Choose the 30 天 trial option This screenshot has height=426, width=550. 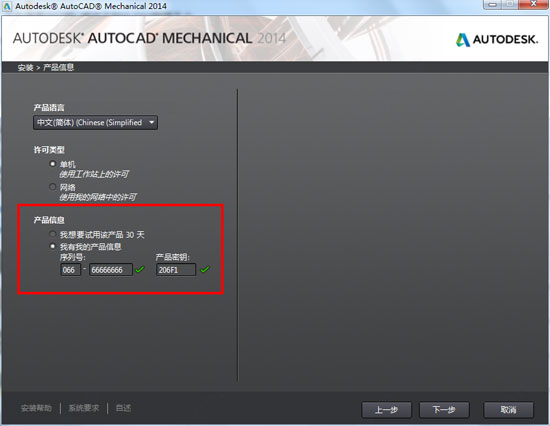tap(53, 234)
